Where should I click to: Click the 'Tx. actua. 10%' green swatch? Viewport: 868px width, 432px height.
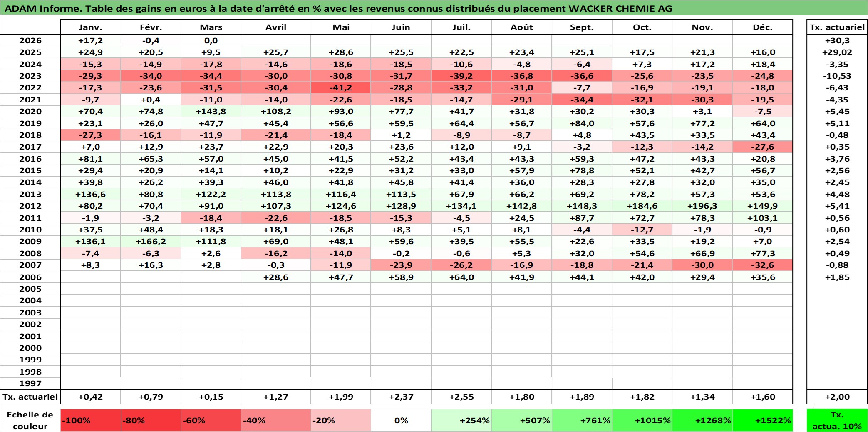click(x=837, y=420)
